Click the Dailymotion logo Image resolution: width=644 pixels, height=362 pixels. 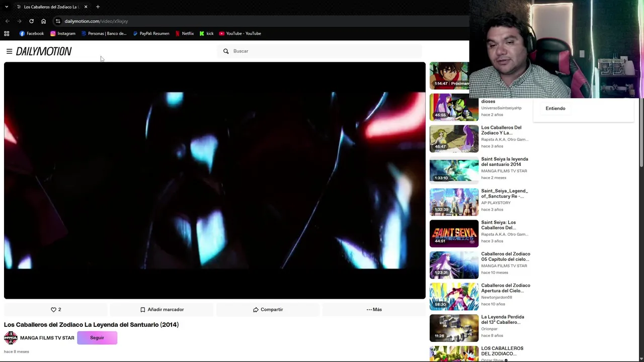point(44,51)
